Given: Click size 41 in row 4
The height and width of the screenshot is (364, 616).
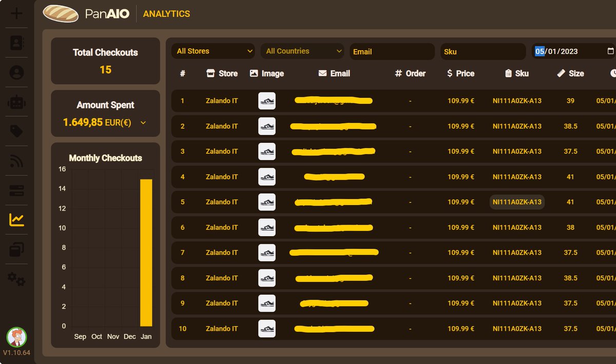Looking at the screenshot, I should (570, 177).
